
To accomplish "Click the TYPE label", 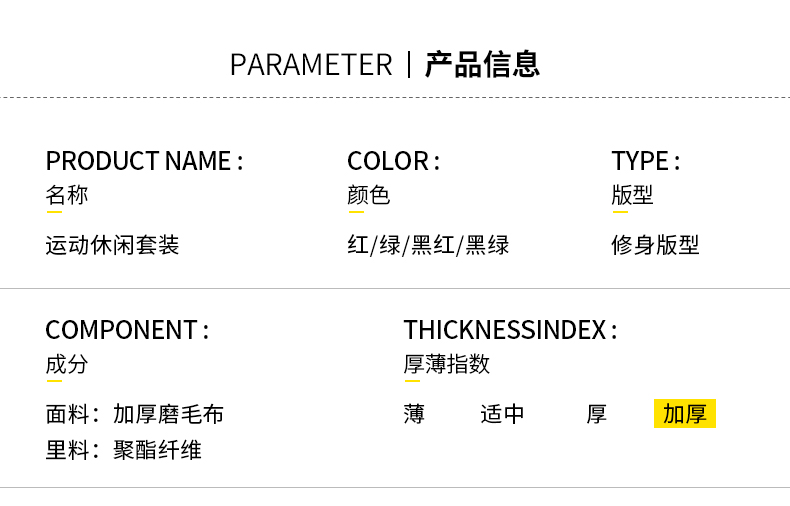I will (646, 161).
